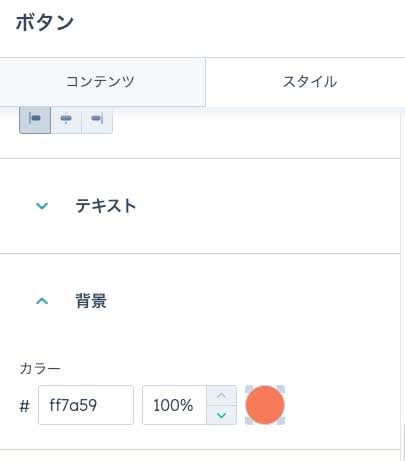
Task: Click the scrollbar thumb at the panel edge
Action: 404,442
